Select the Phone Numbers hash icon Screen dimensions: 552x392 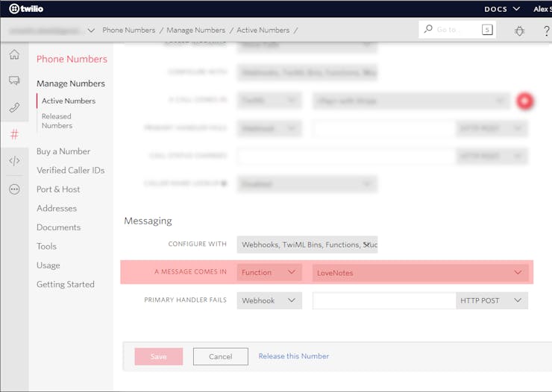click(14, 134)
